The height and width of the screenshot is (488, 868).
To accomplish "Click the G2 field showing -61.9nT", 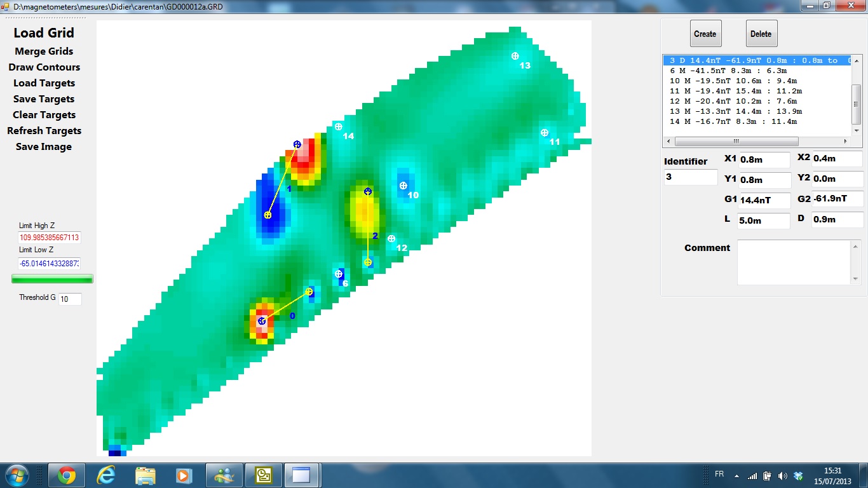I will [837, 199].
